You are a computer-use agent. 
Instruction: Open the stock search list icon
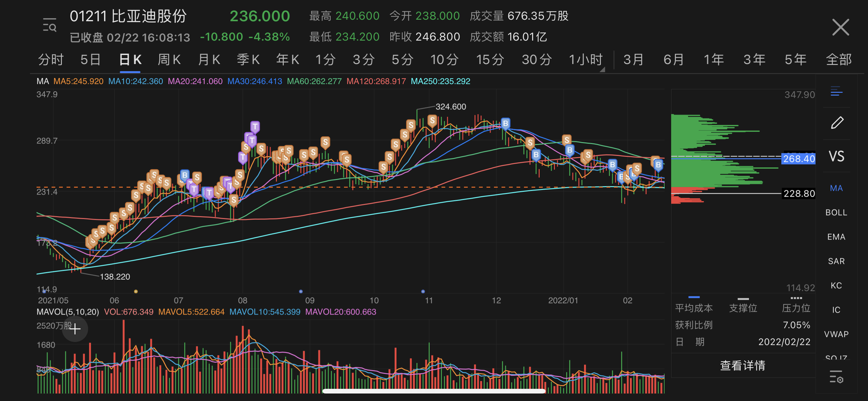point(50,25)
